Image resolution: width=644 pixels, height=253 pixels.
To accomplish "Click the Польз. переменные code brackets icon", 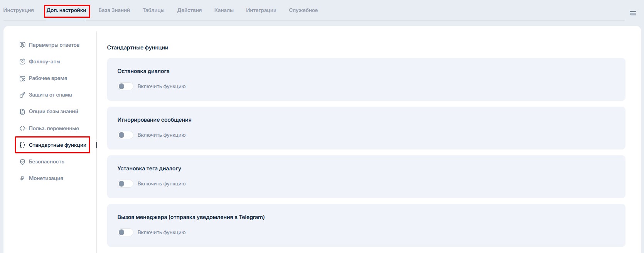I will (22, 128).
